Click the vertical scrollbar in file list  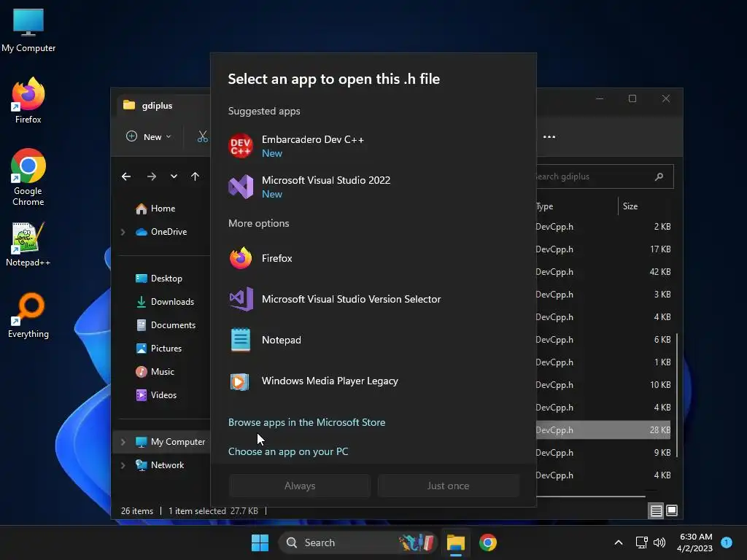pos(676,395)
